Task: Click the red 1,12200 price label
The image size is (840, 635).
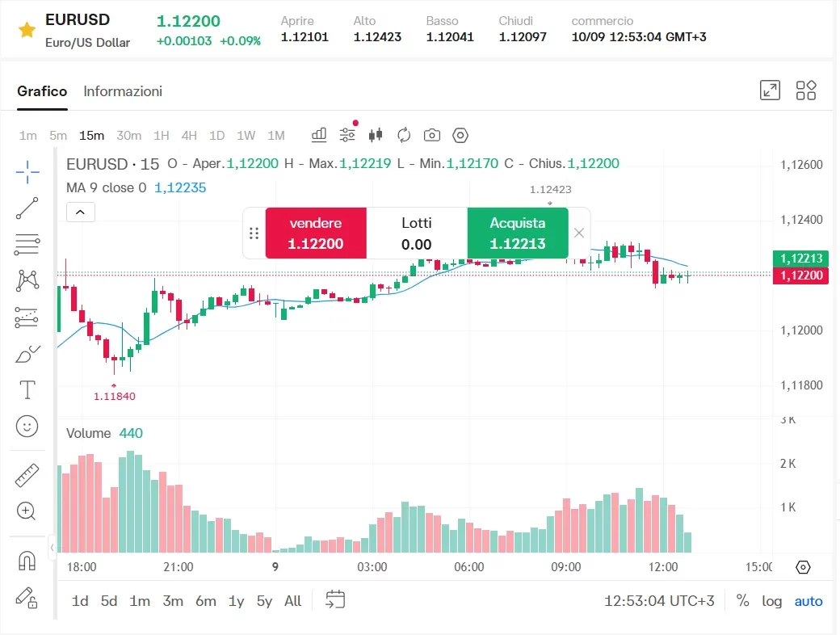Action: coord(800,275)
